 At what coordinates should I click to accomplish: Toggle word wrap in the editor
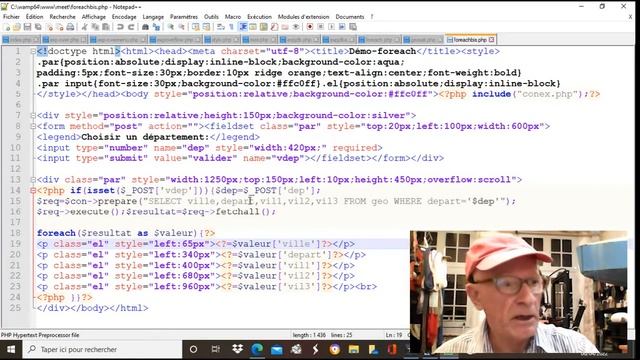point(221,27)
